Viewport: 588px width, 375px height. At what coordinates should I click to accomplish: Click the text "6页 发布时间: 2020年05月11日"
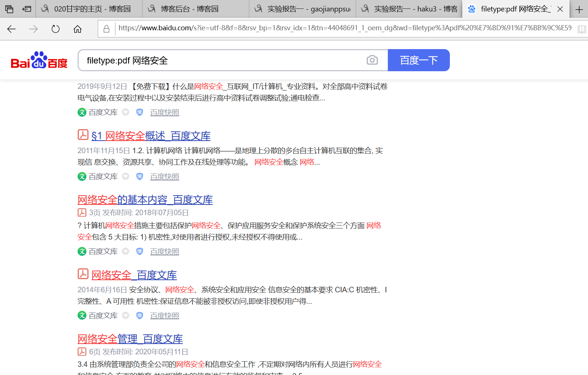pyautogui.click(x=139, y=352)
